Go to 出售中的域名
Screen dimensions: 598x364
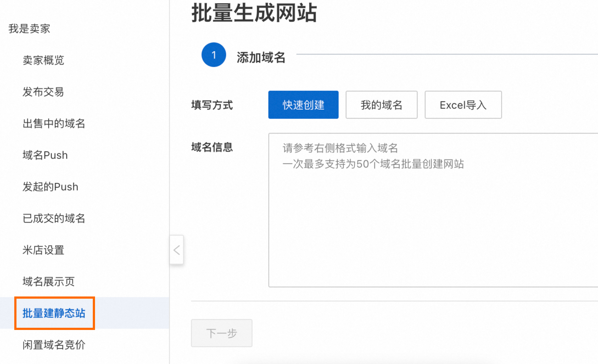coord(54,124)
